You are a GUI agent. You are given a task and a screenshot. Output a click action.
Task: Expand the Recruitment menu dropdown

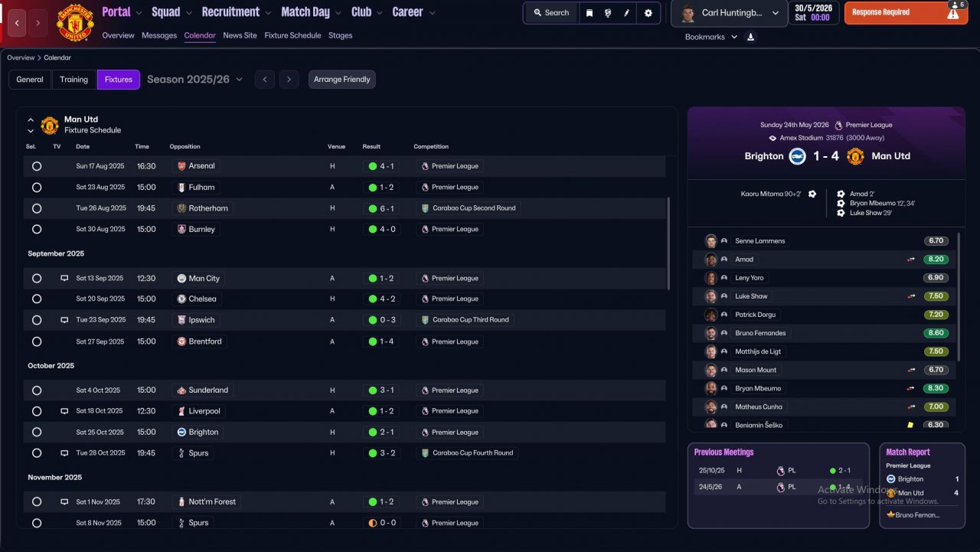[267, 12]
